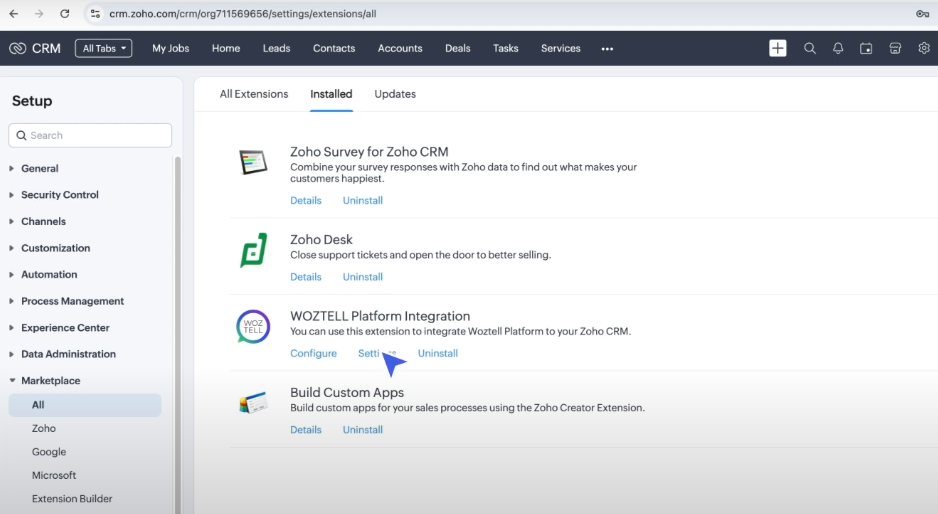938x514 pixels.
Task: Click the WOZTELL round logo
Action: click(253, 326)
